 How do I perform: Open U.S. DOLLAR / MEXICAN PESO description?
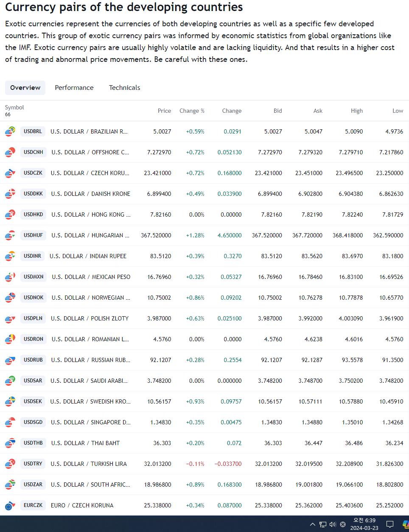click(91, 277)
